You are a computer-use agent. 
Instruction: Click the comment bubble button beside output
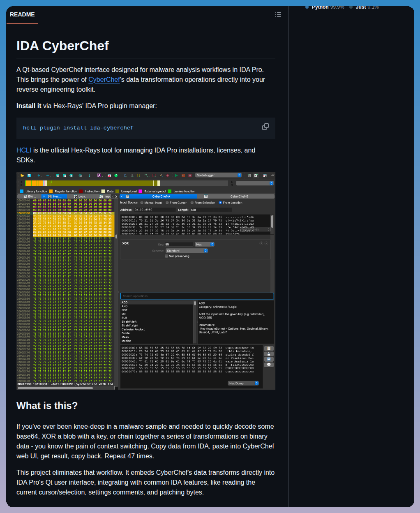(269, 365)
